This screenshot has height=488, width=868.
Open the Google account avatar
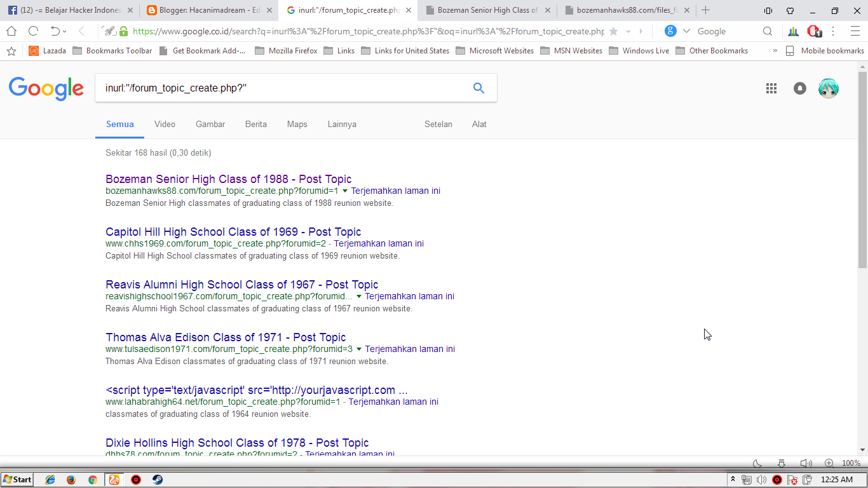point(829,89)
